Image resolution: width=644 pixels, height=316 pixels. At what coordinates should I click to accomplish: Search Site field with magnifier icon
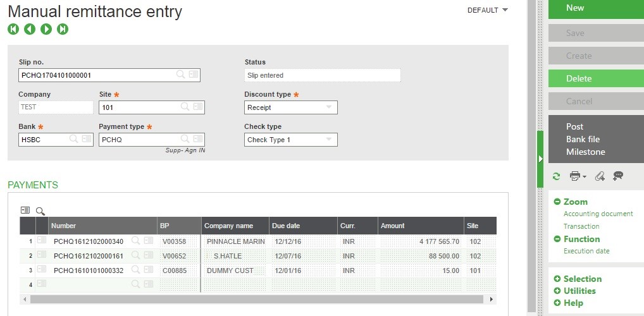tap(185, 107)
